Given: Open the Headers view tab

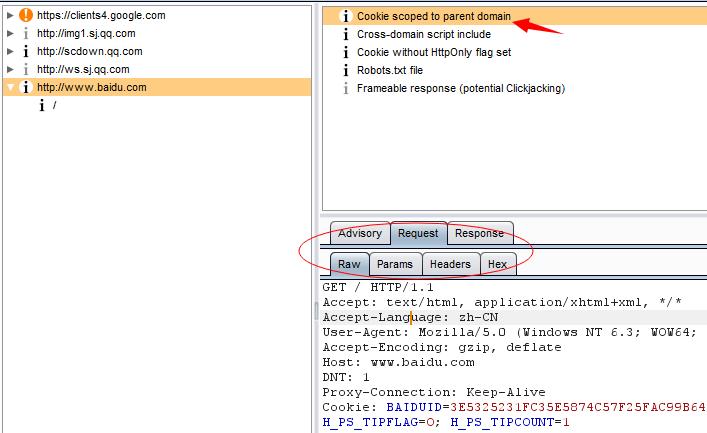Looking at the screenshot, I should pos(450,264).
